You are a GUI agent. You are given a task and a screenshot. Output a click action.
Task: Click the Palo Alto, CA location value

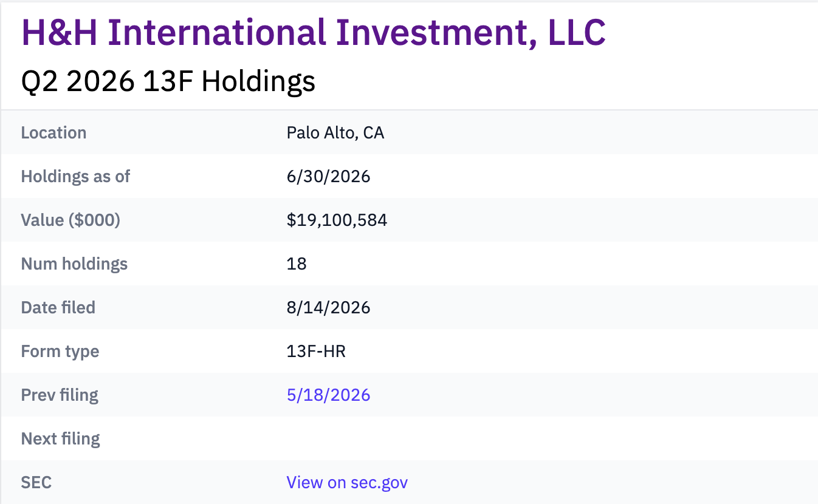pos(335,132)
